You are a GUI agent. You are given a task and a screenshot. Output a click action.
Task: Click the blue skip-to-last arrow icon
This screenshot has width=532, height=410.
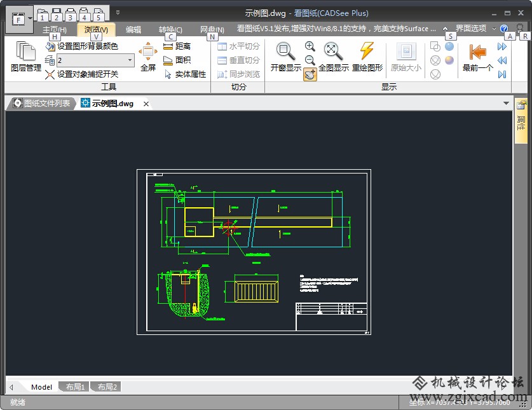click(501, 74)
